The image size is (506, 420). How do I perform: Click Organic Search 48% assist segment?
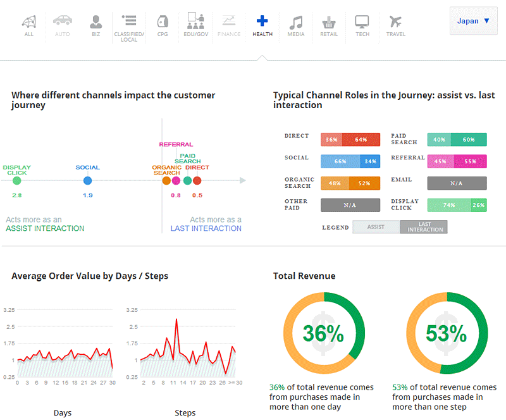(x=335, y=183)
